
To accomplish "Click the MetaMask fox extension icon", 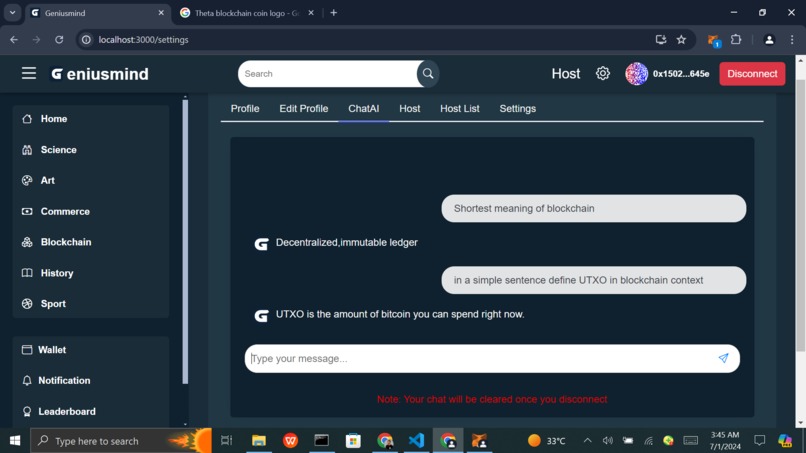I will tap(713, 40).
